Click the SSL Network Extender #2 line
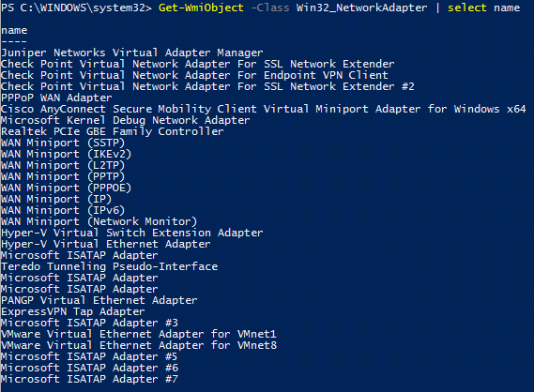Viewport: 534px width, 392px height. pyautogui.click(x=207, y=86)
